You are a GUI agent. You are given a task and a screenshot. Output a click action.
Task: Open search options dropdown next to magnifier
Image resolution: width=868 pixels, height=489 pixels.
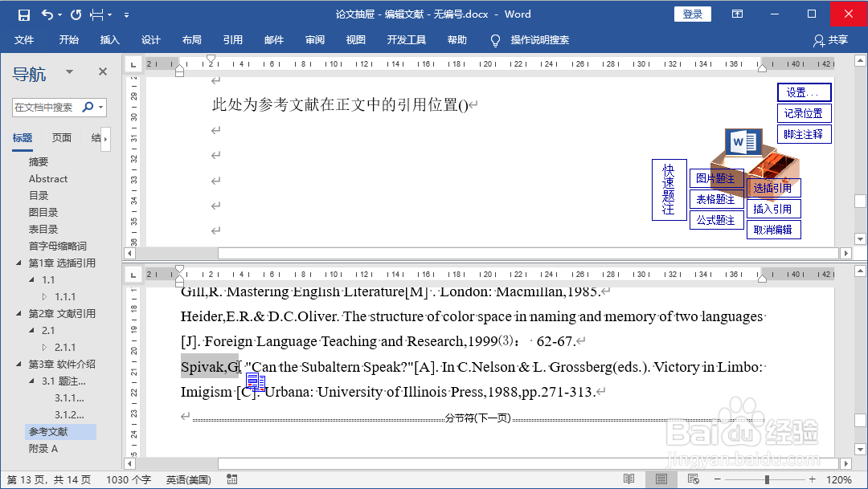click(x=100, y=108)
